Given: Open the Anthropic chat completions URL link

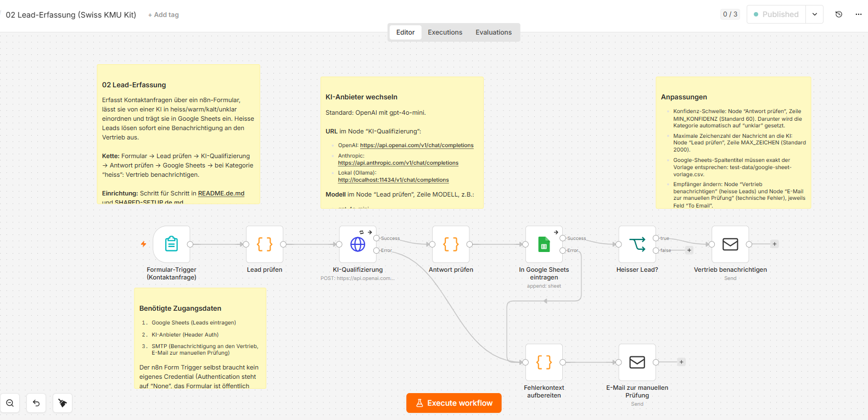Looking at the screenshot, I should pyautogui.click(x=398, y=163).
